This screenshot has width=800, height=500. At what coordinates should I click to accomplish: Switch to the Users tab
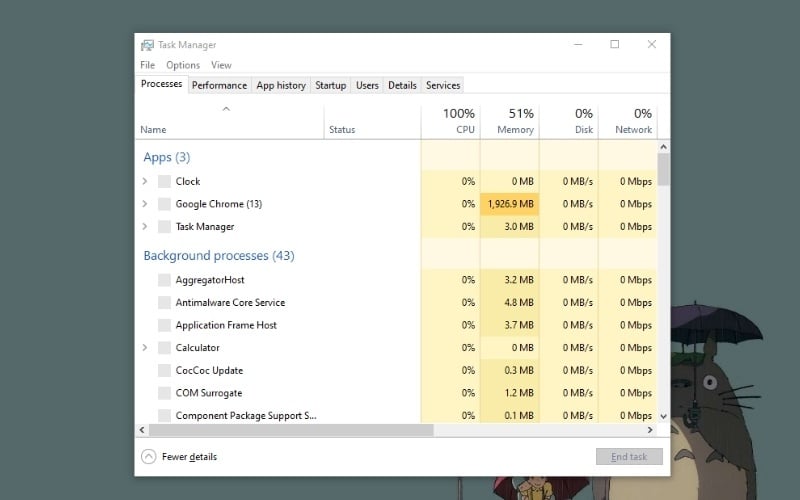click(367, 85)
